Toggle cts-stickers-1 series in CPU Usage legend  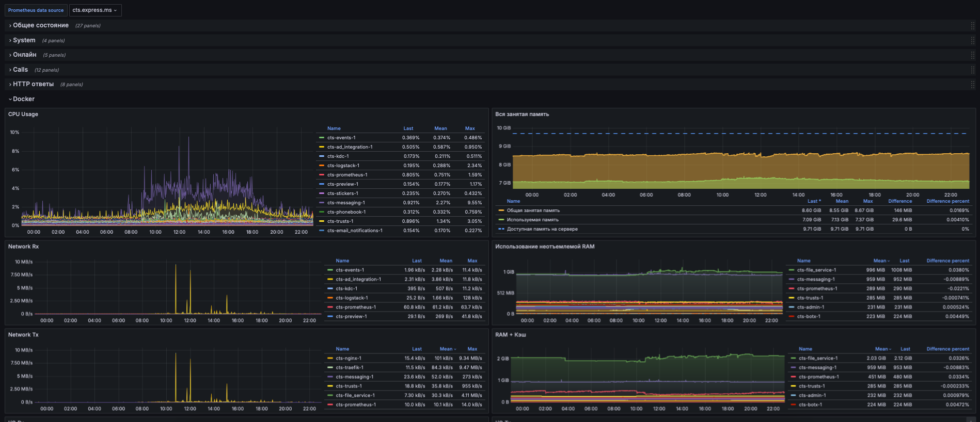tap(342, 193)
